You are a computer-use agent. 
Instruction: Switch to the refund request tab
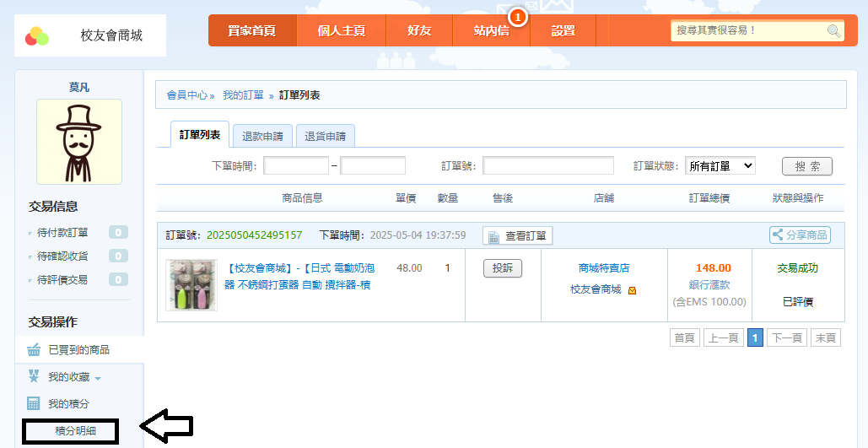pos(262,136)
